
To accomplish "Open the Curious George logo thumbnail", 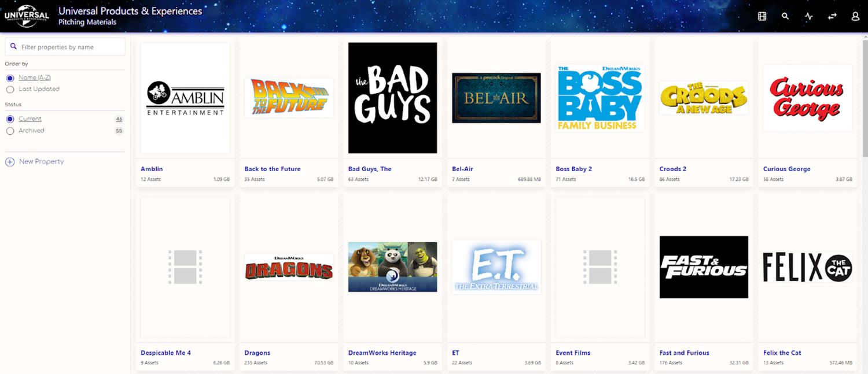I will pos(807,98).
